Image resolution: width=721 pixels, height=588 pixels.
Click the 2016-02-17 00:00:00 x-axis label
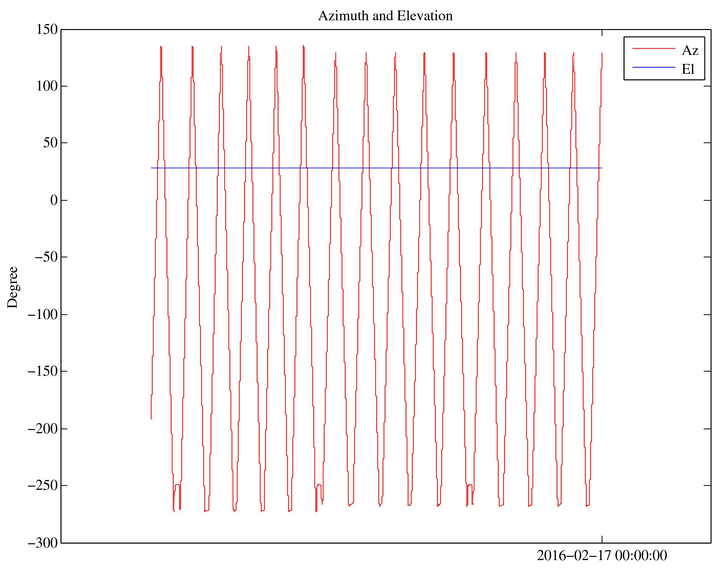(x=601, y=556)
